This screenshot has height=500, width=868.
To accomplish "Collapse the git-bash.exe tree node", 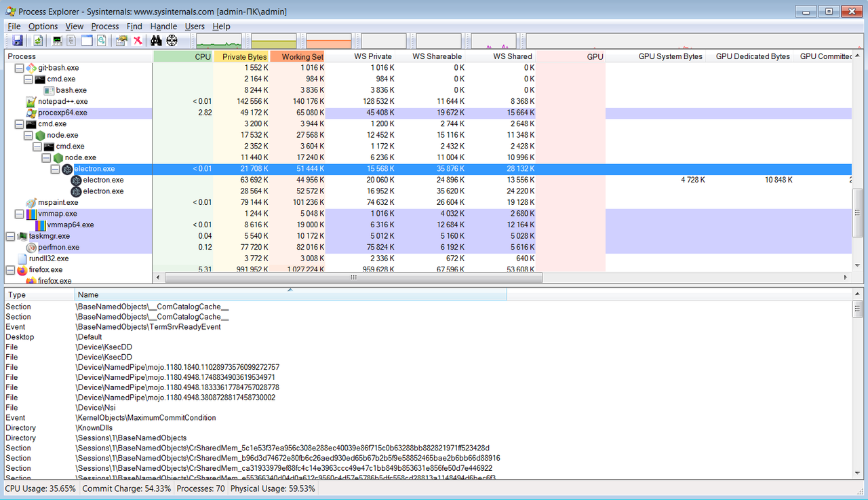I will click(19, 68).
